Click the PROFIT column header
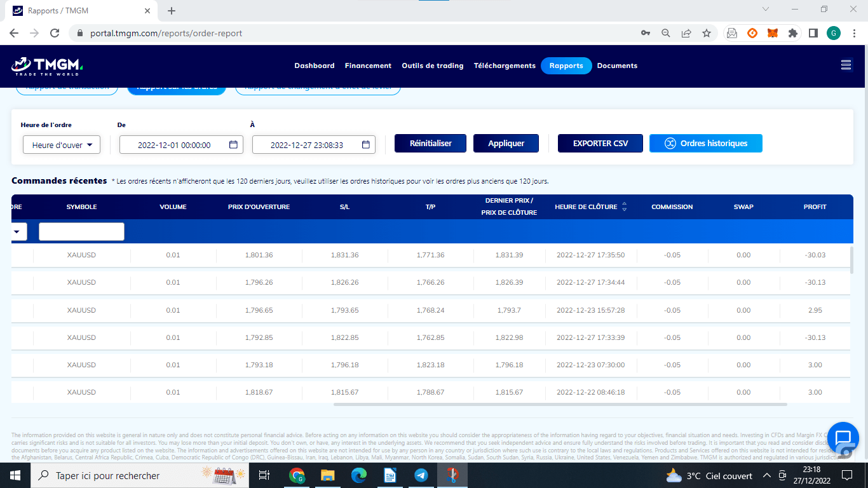The width and height of the screenshot is (868, 488). pyautogui.click(x=815, y=207)
